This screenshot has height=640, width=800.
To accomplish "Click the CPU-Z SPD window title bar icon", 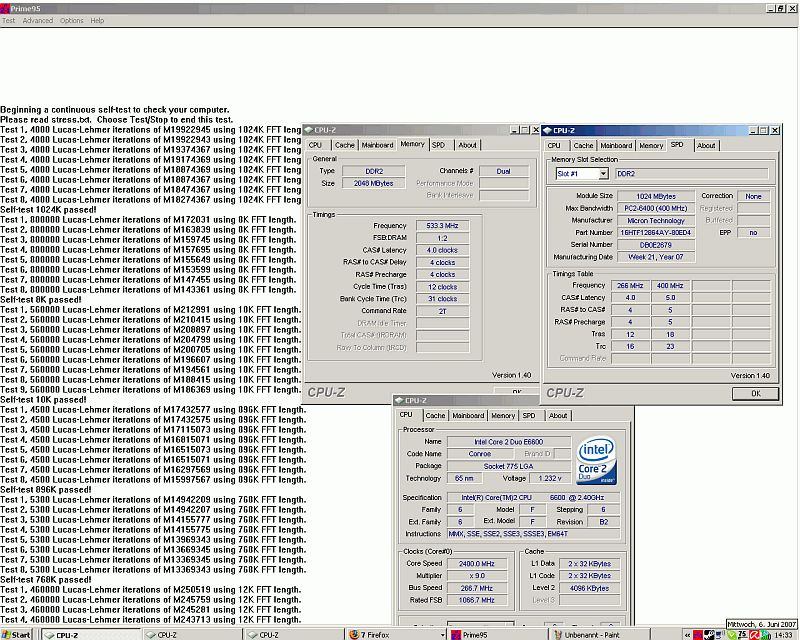I will (547, 130).
